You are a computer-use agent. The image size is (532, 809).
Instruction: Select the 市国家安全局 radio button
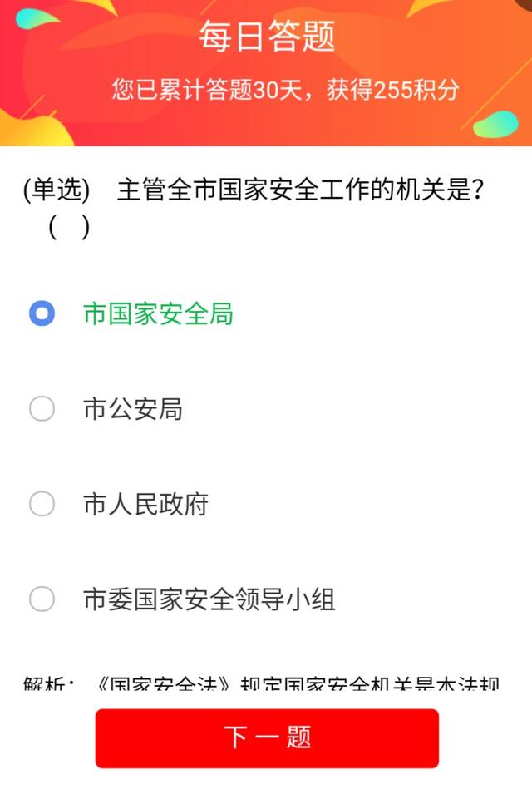(x=42, y=313)
